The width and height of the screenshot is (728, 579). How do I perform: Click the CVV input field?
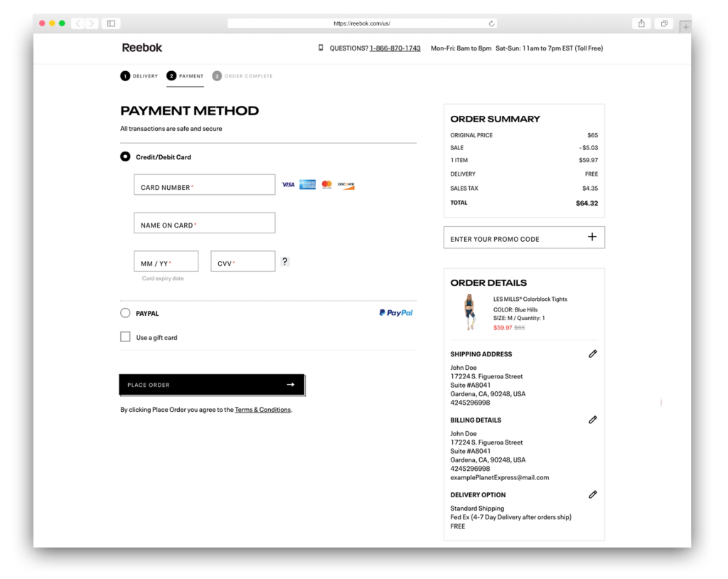tap(243, 261)
